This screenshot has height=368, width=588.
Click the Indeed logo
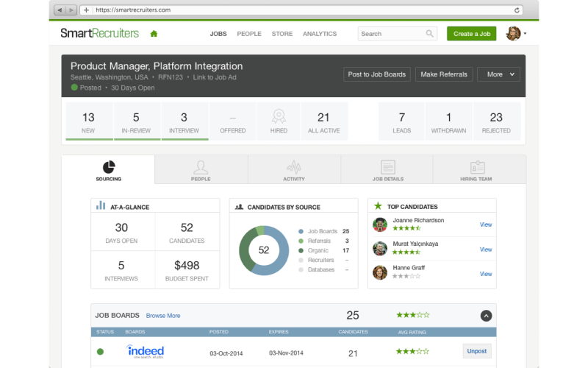(145, 352)
